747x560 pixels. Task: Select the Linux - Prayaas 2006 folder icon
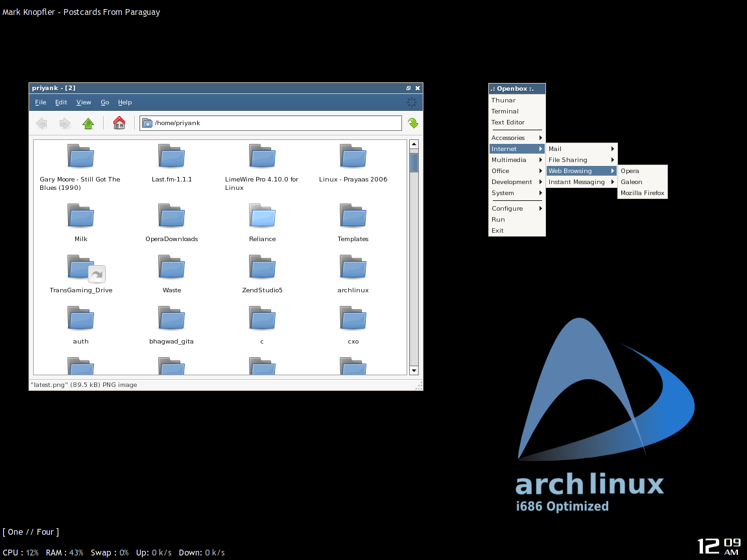[x=353, y=156]
